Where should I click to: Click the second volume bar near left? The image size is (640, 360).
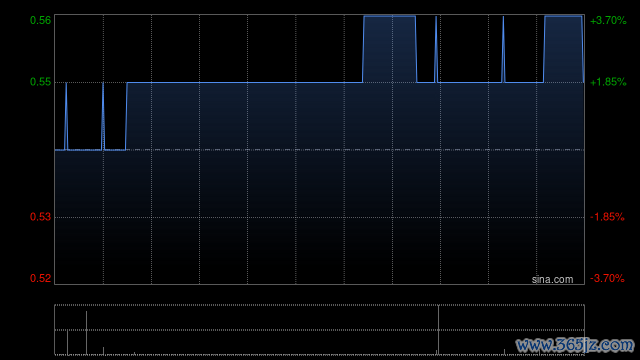click(86, 333)
